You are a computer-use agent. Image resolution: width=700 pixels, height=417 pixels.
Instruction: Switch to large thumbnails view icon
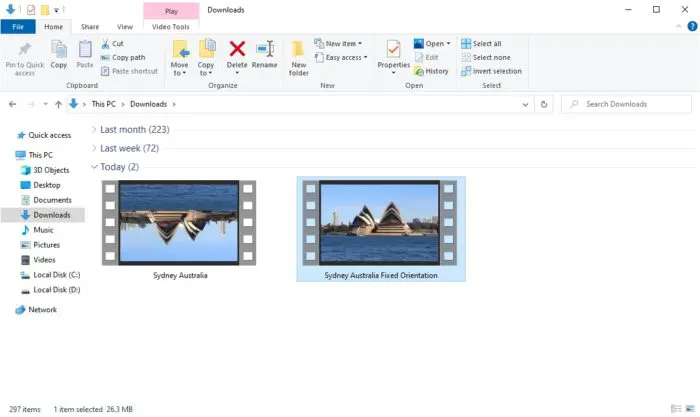[x=690, y=409]
